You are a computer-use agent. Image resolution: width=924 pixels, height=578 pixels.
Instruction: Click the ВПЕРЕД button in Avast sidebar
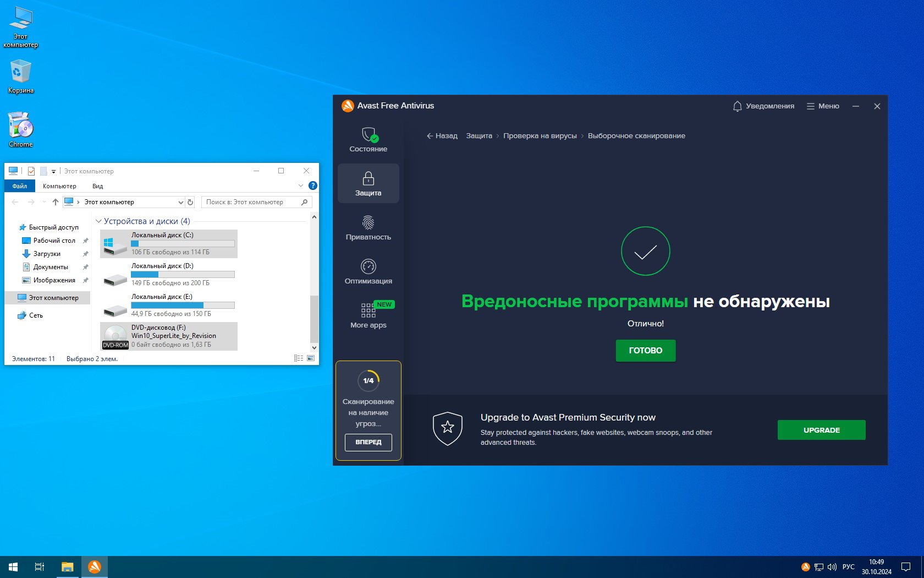tap(369, 442)
